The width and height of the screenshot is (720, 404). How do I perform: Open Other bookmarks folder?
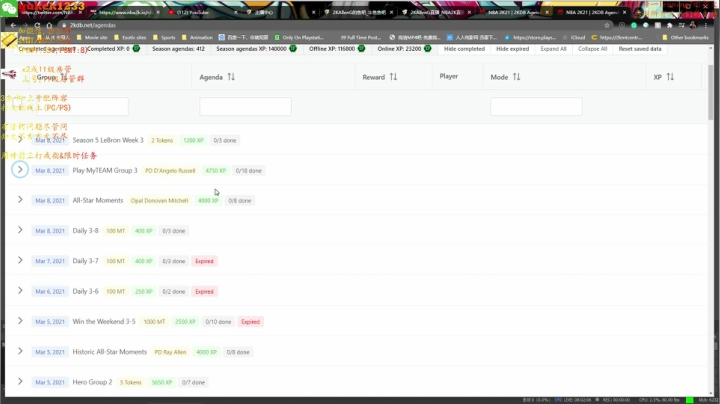coord(686,38)
